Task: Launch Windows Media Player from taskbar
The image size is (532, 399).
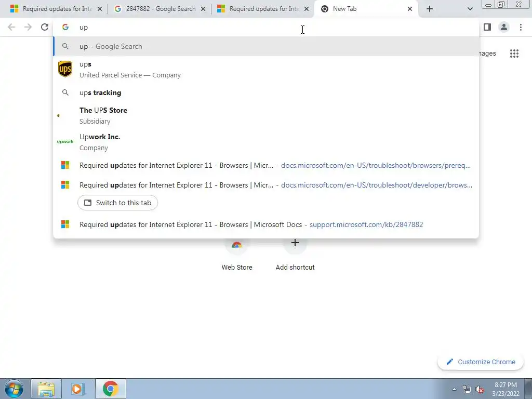Action: 78,389
